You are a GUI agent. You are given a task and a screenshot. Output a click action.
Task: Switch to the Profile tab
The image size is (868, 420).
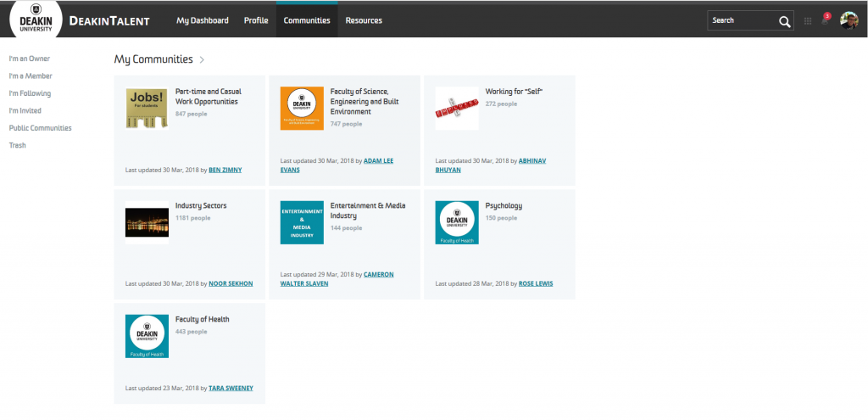256,20
